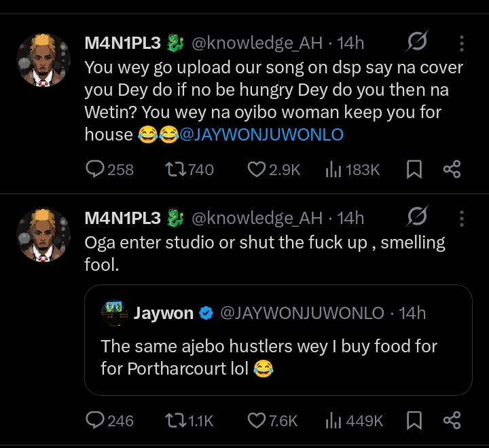489x448 pixels.
Task: Open more options menu on second tweet
Action: click(x=462, y=218)
